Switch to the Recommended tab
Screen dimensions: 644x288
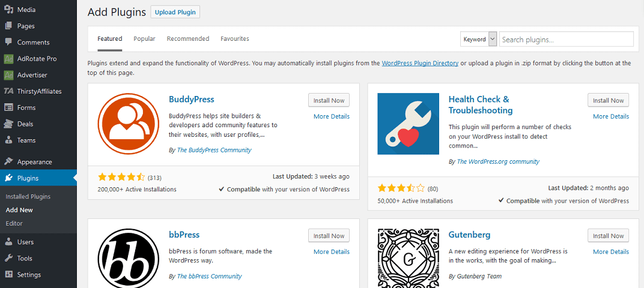tap(188, 39)
